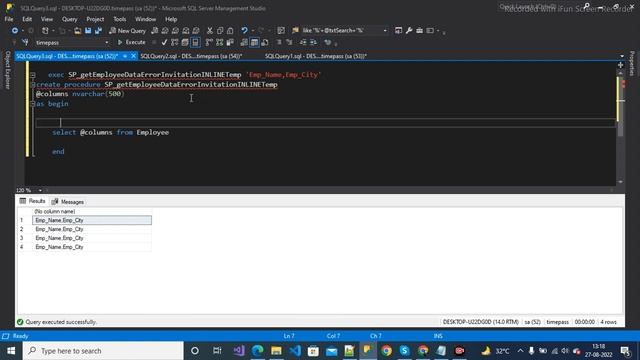Click the editor vertical scrollbar thumb

(620, 107)
